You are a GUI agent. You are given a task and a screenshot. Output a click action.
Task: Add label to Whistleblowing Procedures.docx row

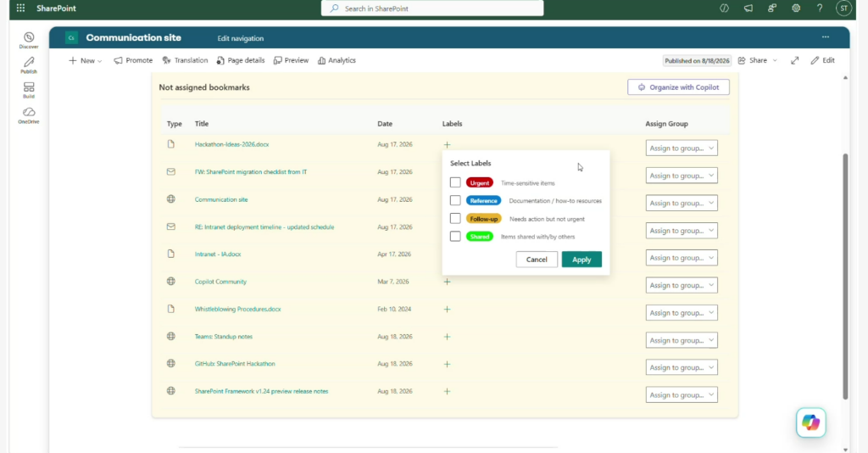[447, 309]
